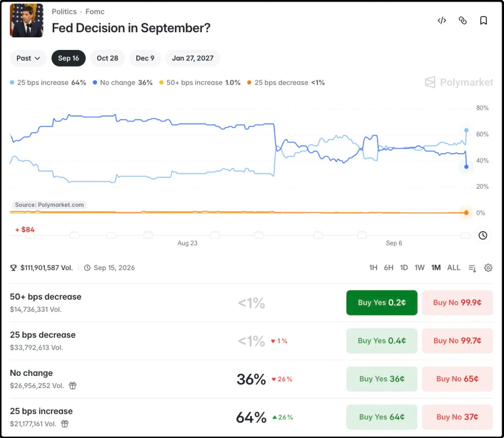Open chart settings gear icon
The image size is (504, 438).
(x=488, y=268)
